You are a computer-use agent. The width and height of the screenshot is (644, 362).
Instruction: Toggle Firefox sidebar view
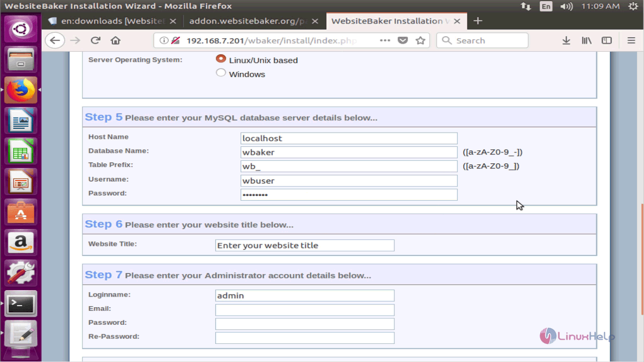click(x=607, y=41)
